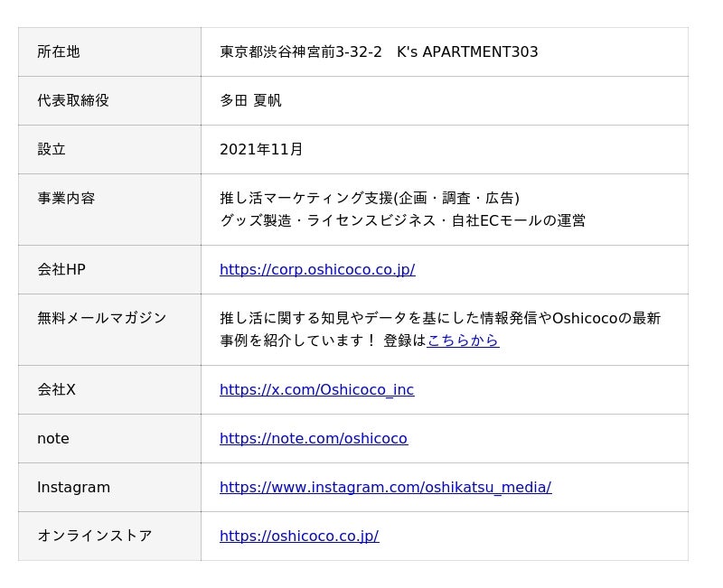Click the 会社X row label
723x588 pixels.
(56, 390)
